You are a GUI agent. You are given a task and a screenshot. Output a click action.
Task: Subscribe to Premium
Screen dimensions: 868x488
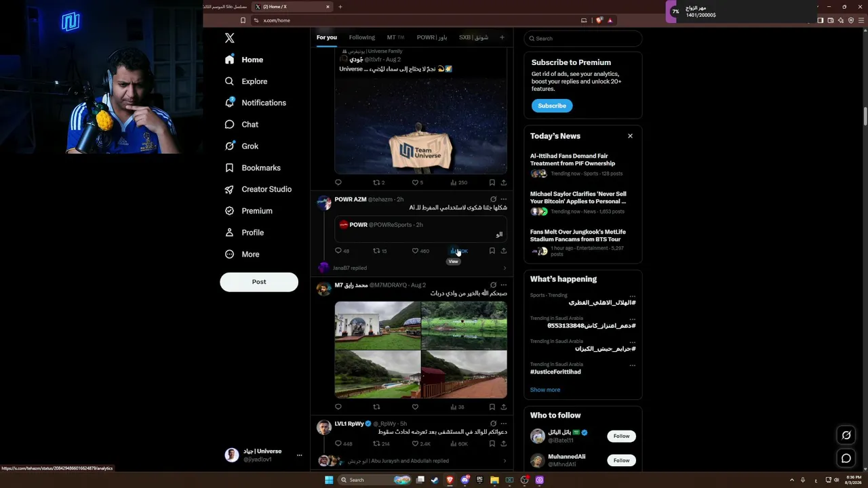552,106
